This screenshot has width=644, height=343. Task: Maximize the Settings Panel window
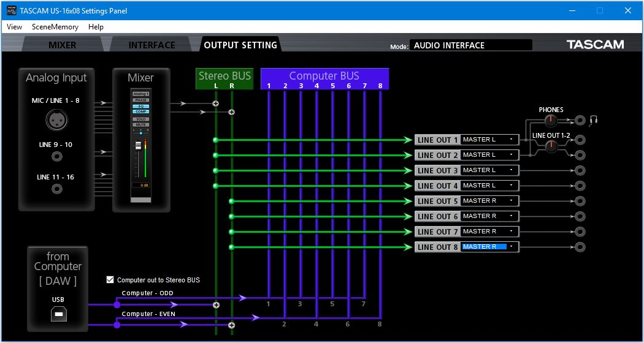600,10
